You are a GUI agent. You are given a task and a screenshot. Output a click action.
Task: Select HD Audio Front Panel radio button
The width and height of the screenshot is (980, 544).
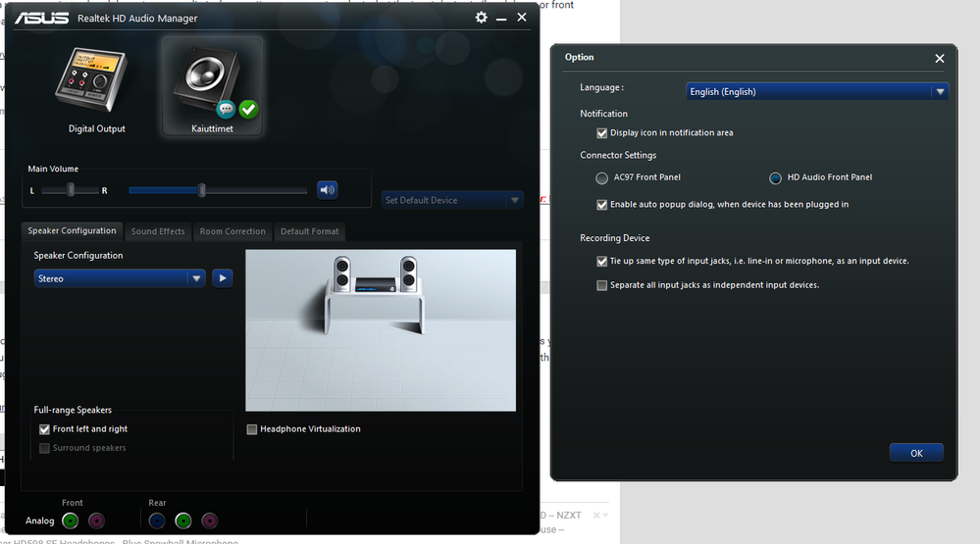[x=775, y=178]
